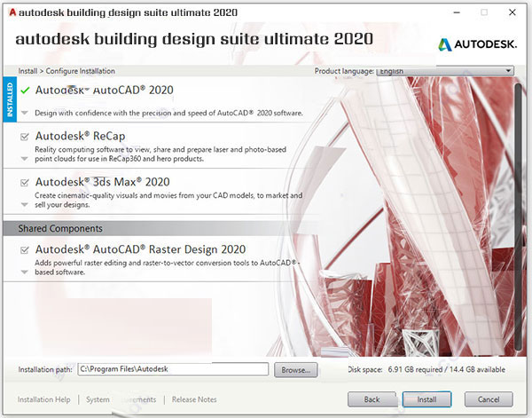Click green checkmark next to AutoCAD 2020
532x418 pixels.
25,91
